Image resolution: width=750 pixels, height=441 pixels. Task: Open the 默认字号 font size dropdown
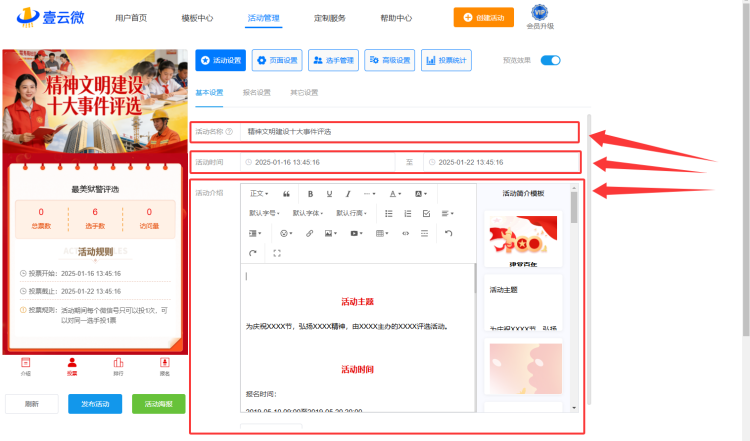pyautogui.click(x=264, y=213)
